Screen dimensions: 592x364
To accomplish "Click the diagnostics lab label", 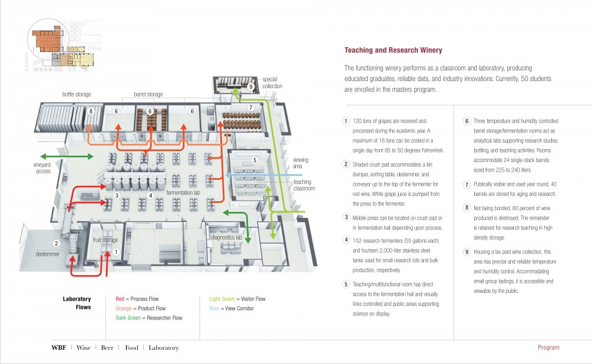I will [227, 237].
